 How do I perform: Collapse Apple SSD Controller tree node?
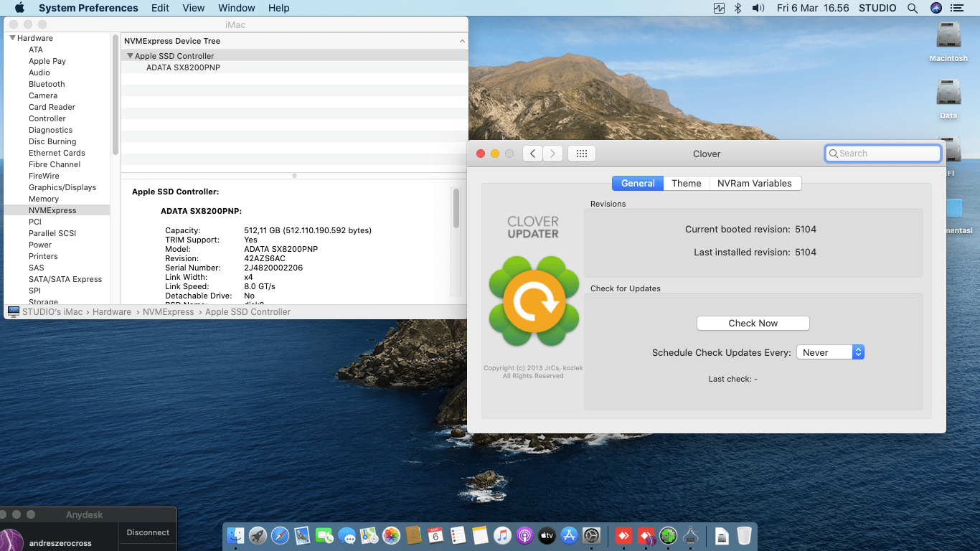[x=130, y=56]
